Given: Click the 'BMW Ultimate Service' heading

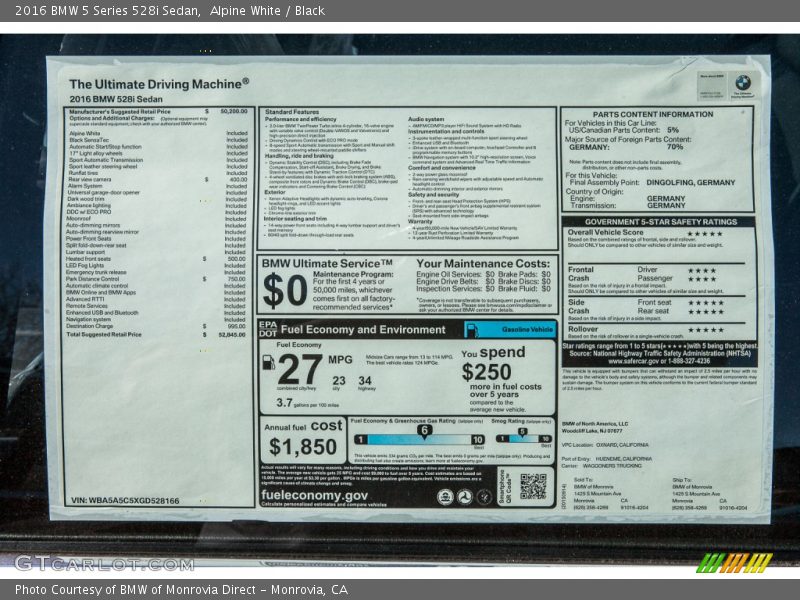Looking at the screenshot, I should pyautogui.click(x=328, y=263).
